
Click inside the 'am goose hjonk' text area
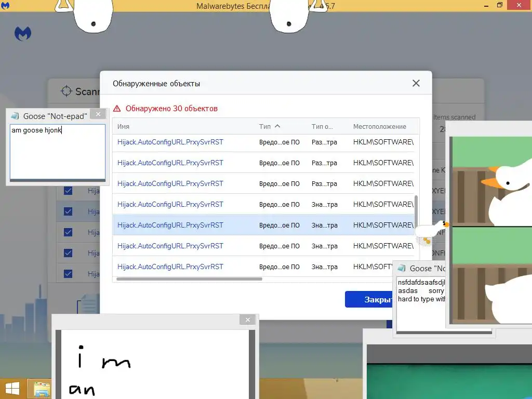[58, 152]
